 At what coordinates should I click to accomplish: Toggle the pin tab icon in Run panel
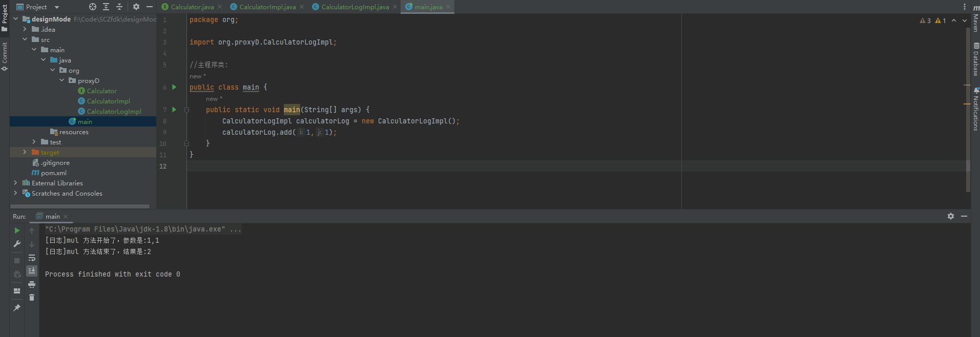click(x=17, y=307)
